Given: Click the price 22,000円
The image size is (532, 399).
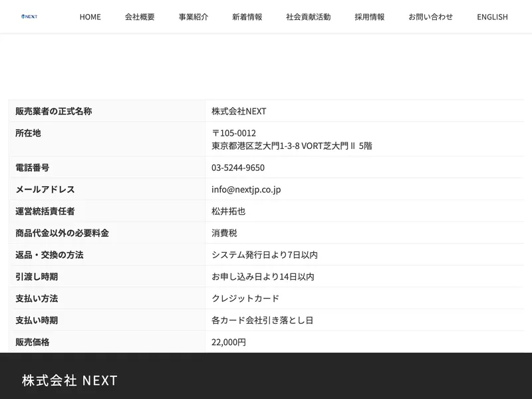Looking at the screenshot, I should coord(229,342).
